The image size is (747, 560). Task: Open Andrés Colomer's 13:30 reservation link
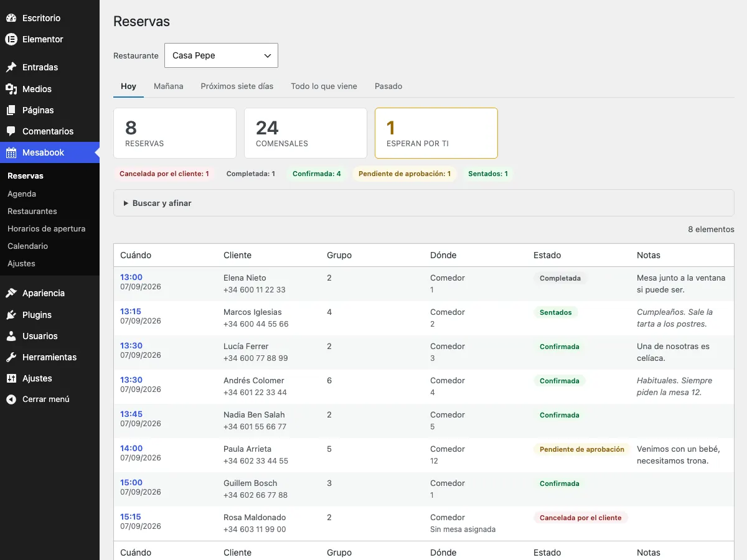pos(131,380)
